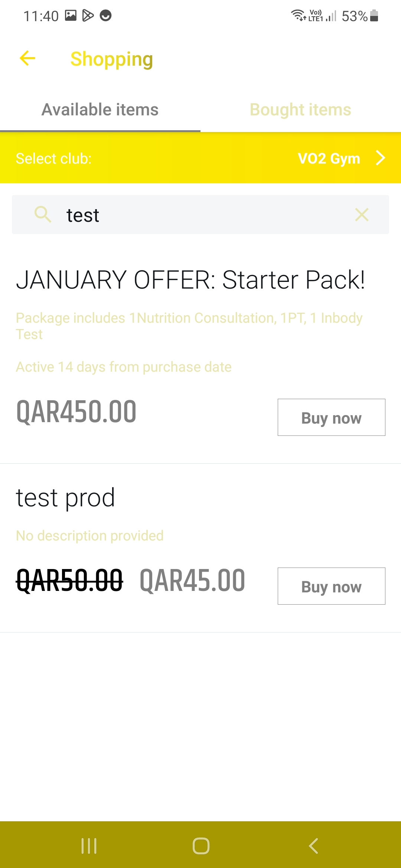Tap the Wi-Fi signal status icon
The height and width of the screenshot is (868, 401).
(x=298, y=16)
